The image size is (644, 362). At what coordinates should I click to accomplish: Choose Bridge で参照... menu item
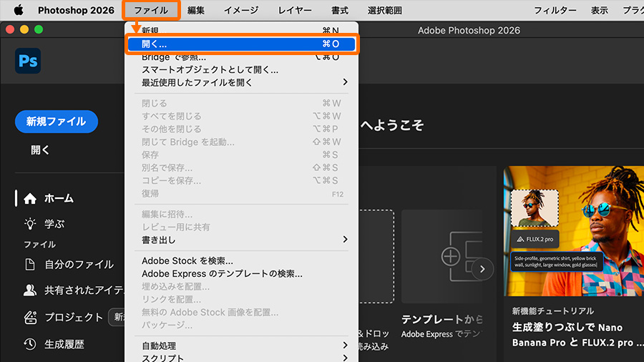tap(242, 57)
